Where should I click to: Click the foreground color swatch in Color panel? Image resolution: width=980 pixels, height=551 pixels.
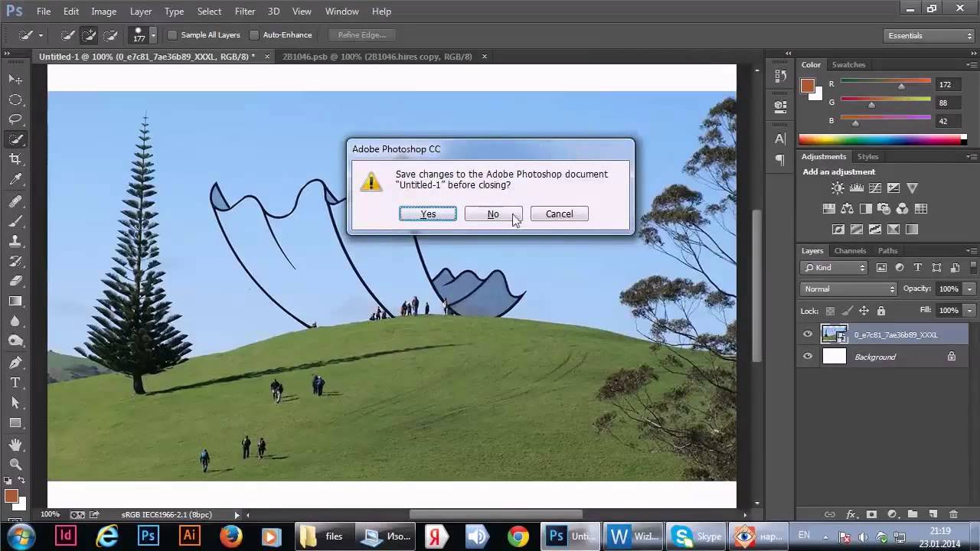point(808,86)
